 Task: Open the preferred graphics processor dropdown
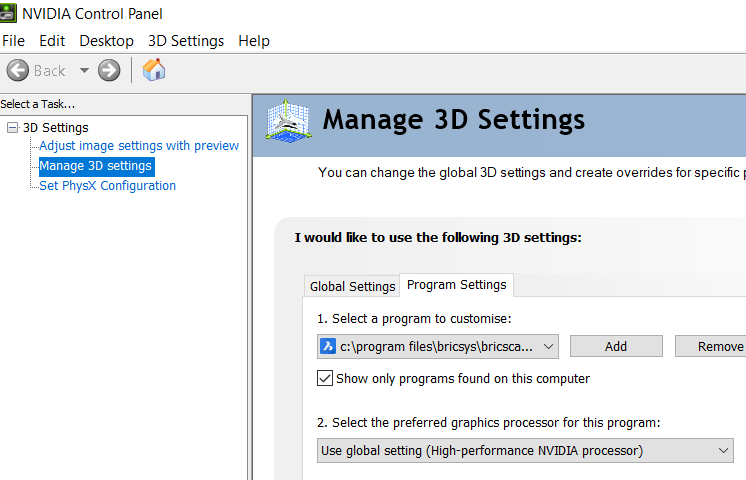coord(724,451)
